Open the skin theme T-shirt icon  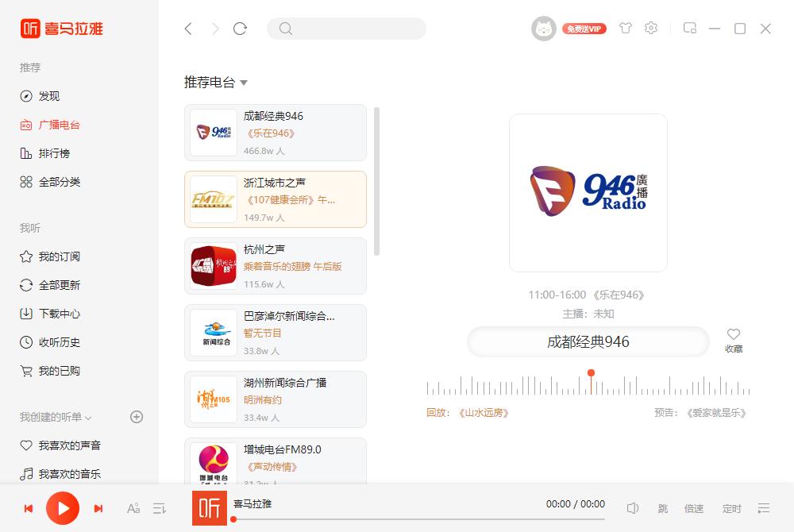pos(626,28)
